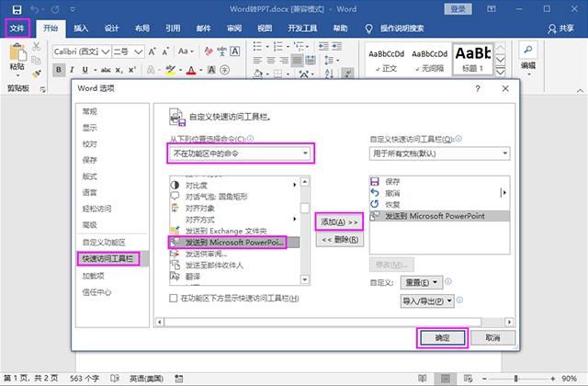The height and width of the screenshot is (386, 588).
Task: Select 发送到 Microsoft PowerPoi... in command list
Action: (234, 243)
